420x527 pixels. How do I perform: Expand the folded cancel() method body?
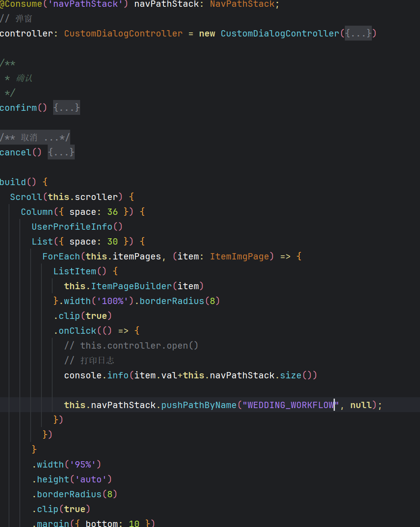[x=61, y=152]
